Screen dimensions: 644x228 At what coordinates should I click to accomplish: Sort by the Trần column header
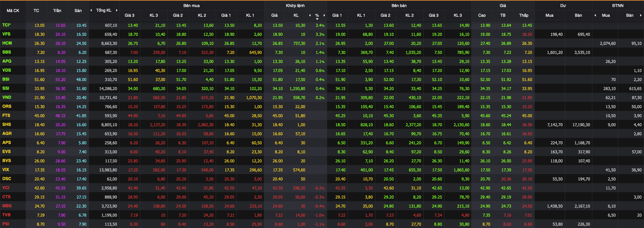tap(57, 11)
